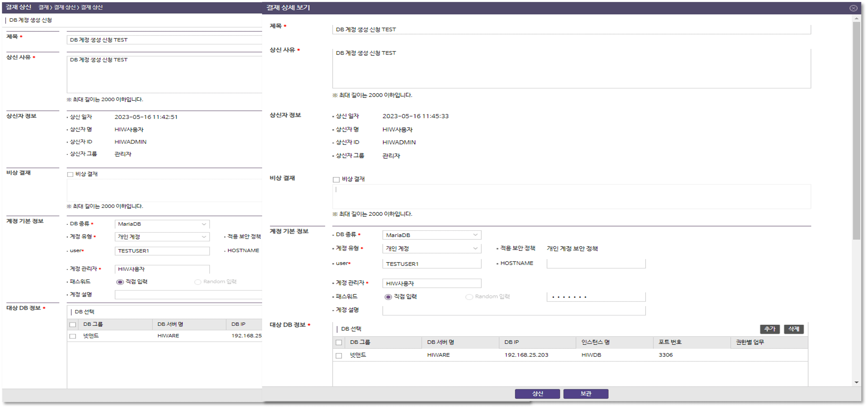The width and height of the screenshot is (868, 409).
Task: Toggle 비상 결재 checkbox in background form
Action: (x=70, y=174)
